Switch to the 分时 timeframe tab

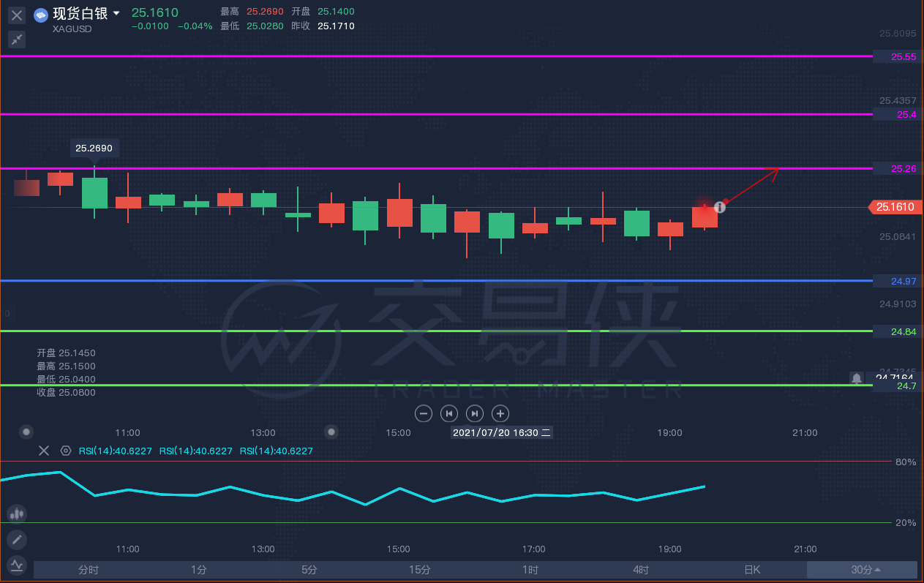[89, 570]
